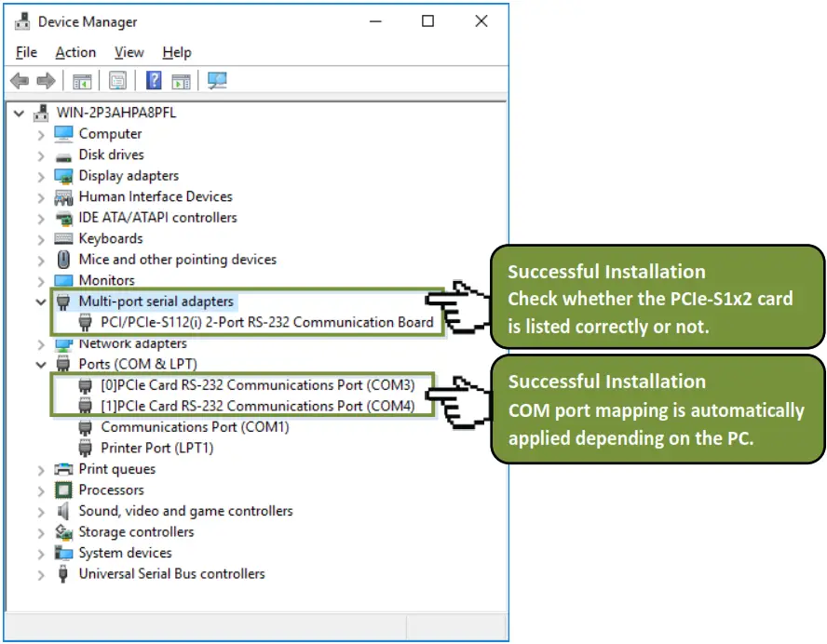Open the File menu
This screenshot has width=827, height=644.
[26, 52]
